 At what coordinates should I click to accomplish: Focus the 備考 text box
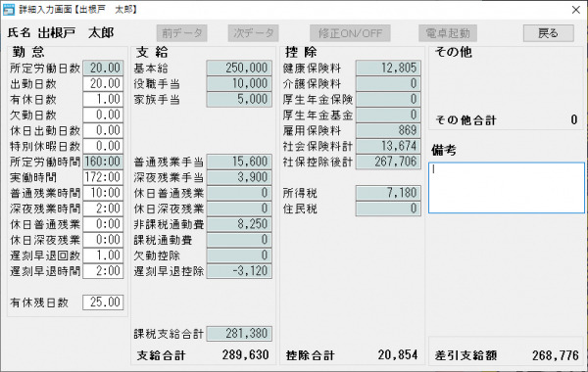tap(507, 188)
